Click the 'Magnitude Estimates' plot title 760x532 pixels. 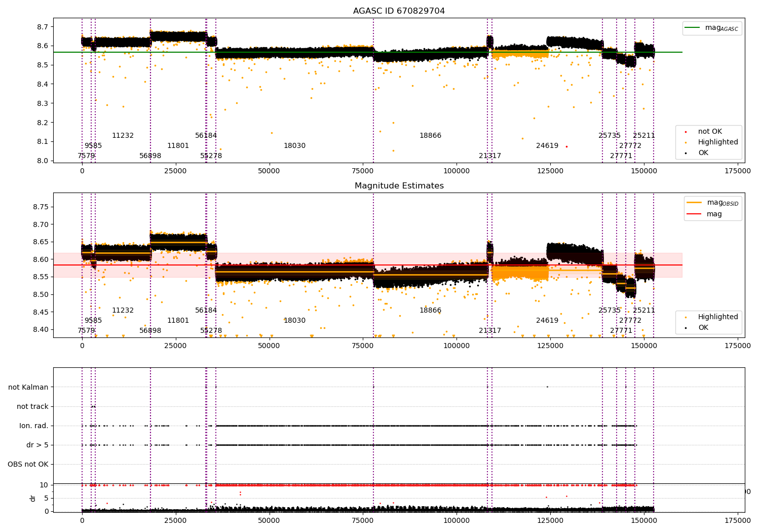coord(399,186)
